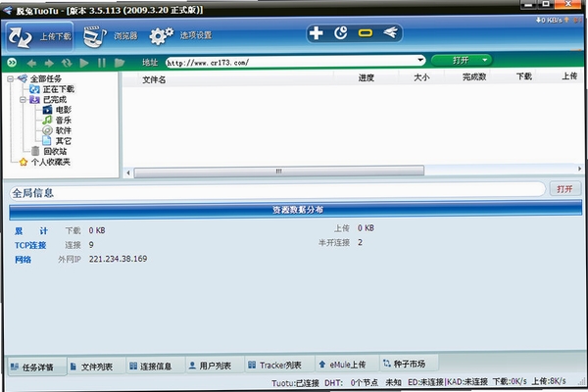The width and height of the screenshot is (588, 392).
Task: Open the 回收站 recycle bin
Action: tap(55, 152)
